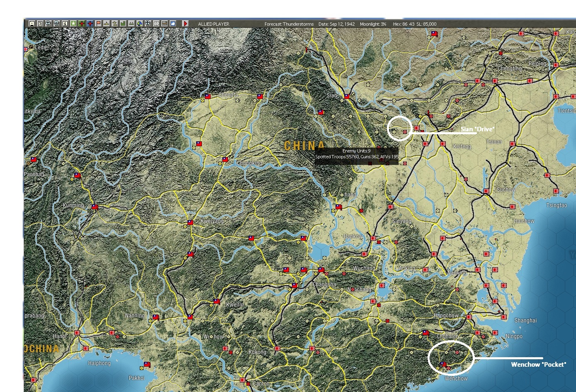
Task: Select the Japanese base at Ningpo
Action: (495, 333)
